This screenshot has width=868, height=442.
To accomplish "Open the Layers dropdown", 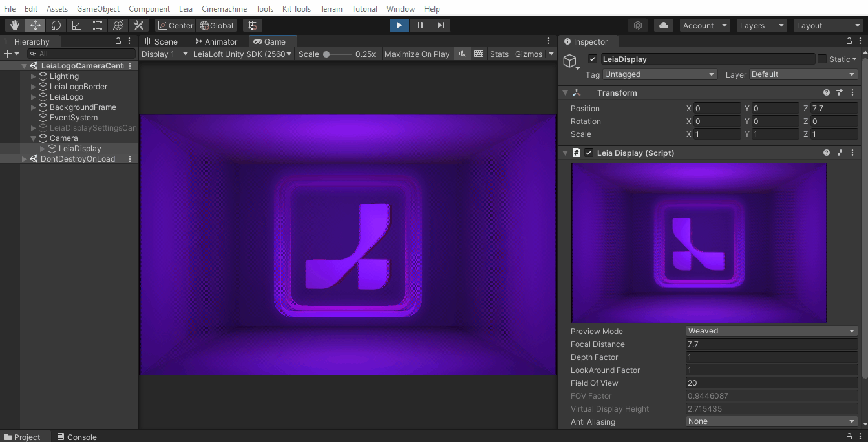I will coord(762,25).
